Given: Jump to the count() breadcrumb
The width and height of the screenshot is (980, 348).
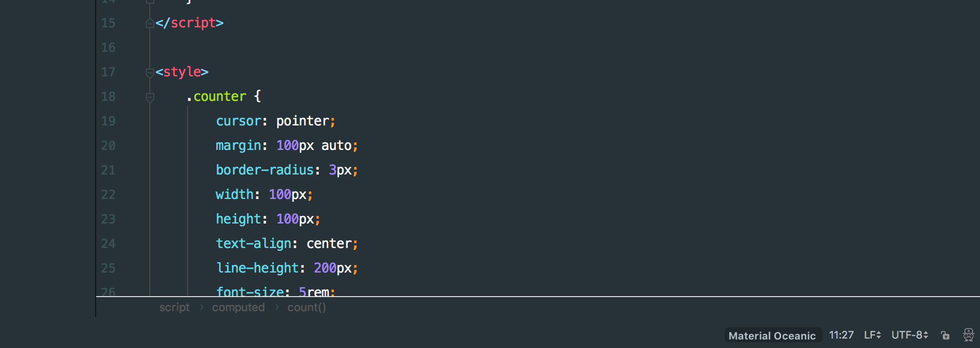Looking at the screenshot, I should pyautogui.click(x=307, y=307).
